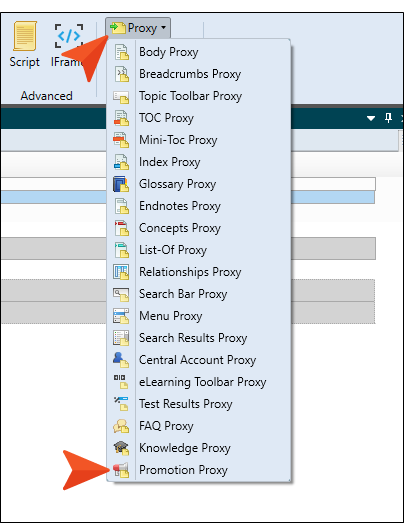Choose TOC Proxy menu entry
This screenshot has width=404, height=523.
click(166, 118)
